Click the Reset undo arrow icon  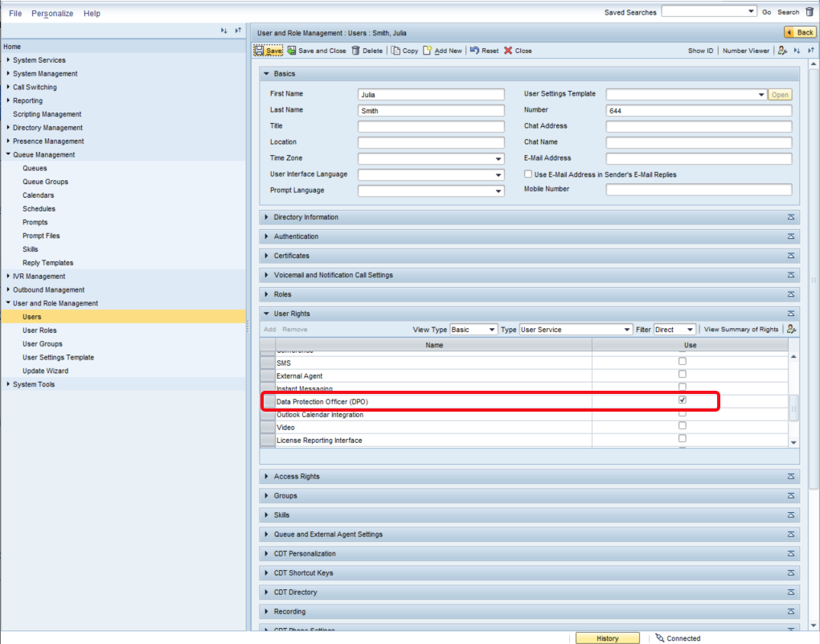click(474, 51)
